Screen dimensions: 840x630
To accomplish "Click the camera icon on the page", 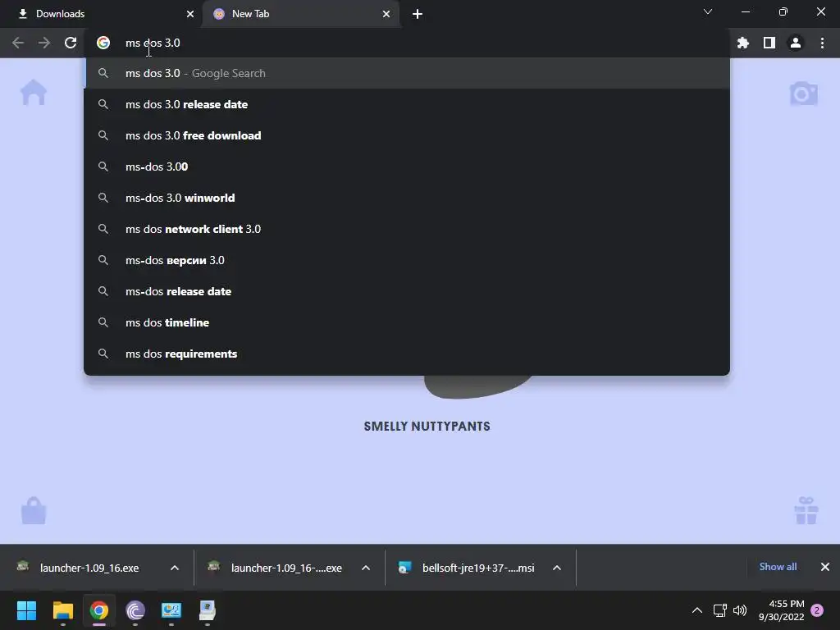I will pos(804,94).
